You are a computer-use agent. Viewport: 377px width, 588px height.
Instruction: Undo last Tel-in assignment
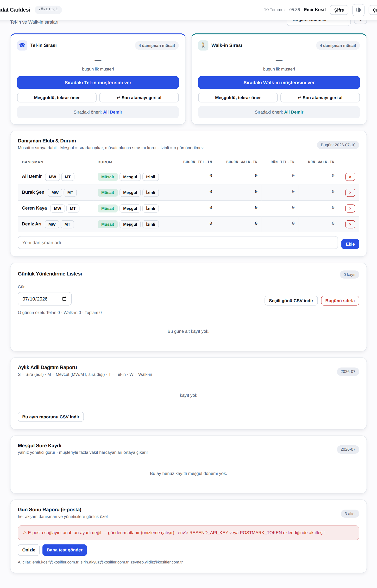(139, 97)
